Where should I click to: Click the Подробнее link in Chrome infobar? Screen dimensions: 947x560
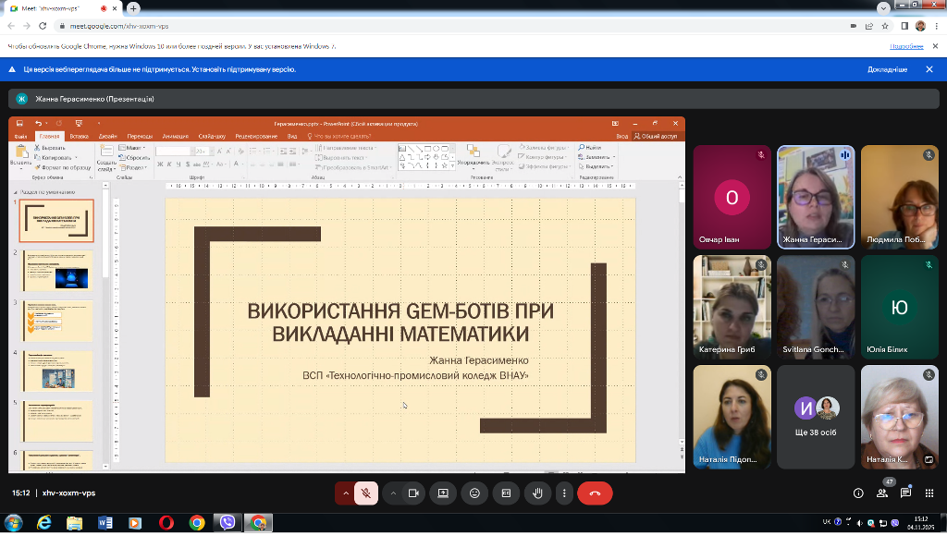pyautogui.click(x=906, y=46)
